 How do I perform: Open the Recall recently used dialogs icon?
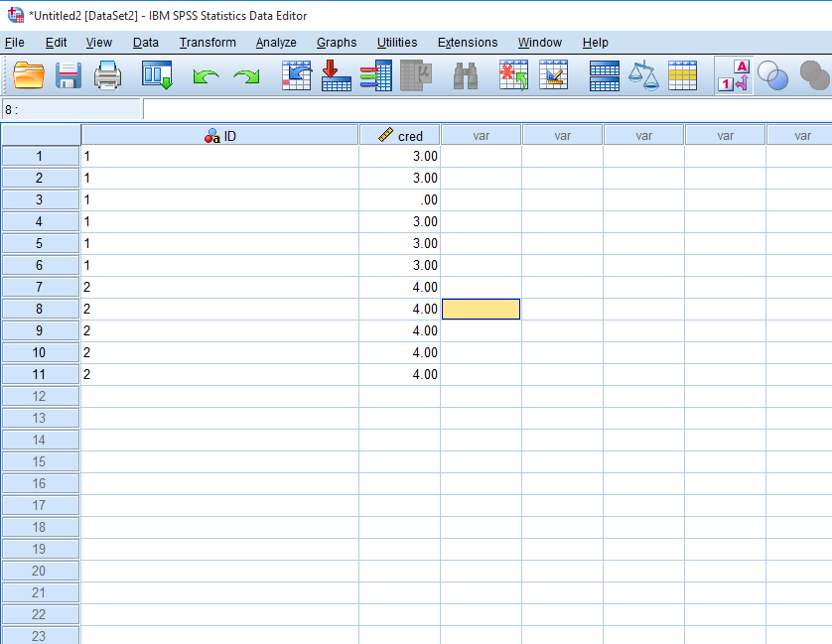click(157, 75)
